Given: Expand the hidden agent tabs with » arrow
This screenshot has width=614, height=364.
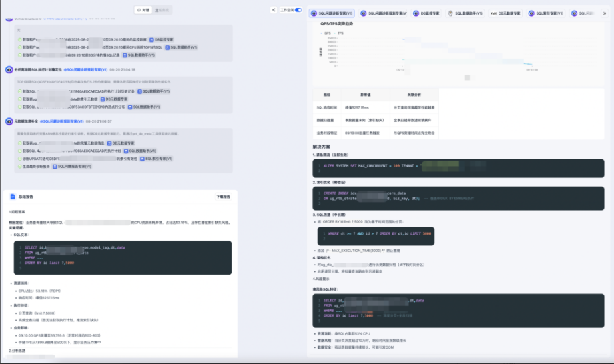Looking at the screenshot, I should pyautogui.click(x=606, y=13).
